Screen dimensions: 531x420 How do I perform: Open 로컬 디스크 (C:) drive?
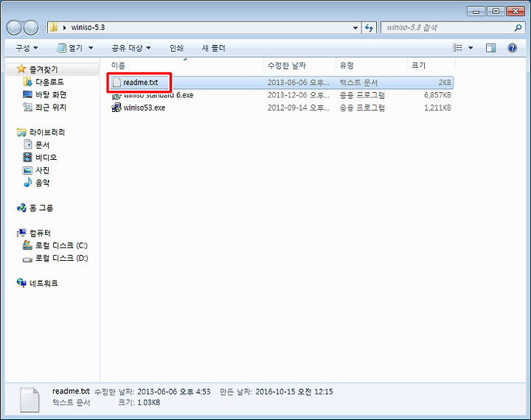61,245
